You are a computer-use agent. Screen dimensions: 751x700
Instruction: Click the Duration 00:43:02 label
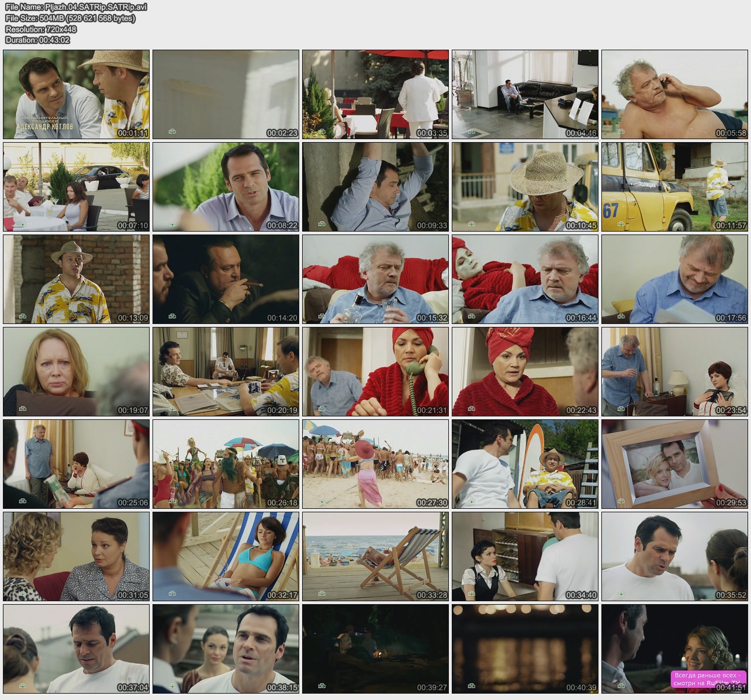pyautogui.click(x=38, y=40)
